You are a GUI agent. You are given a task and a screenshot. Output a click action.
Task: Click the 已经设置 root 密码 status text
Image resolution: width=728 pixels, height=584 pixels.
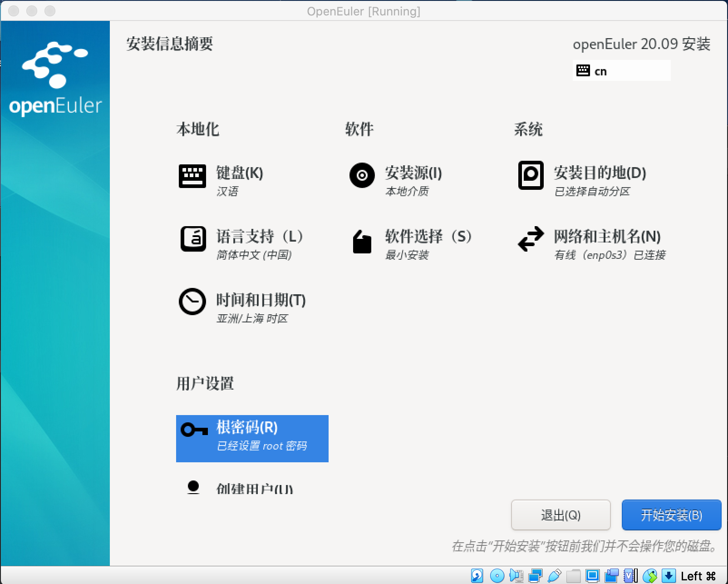262,446
